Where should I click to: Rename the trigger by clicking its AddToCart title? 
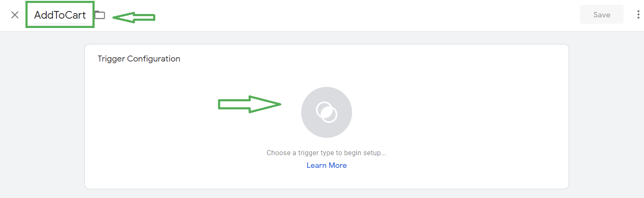[x=60, y=15]
